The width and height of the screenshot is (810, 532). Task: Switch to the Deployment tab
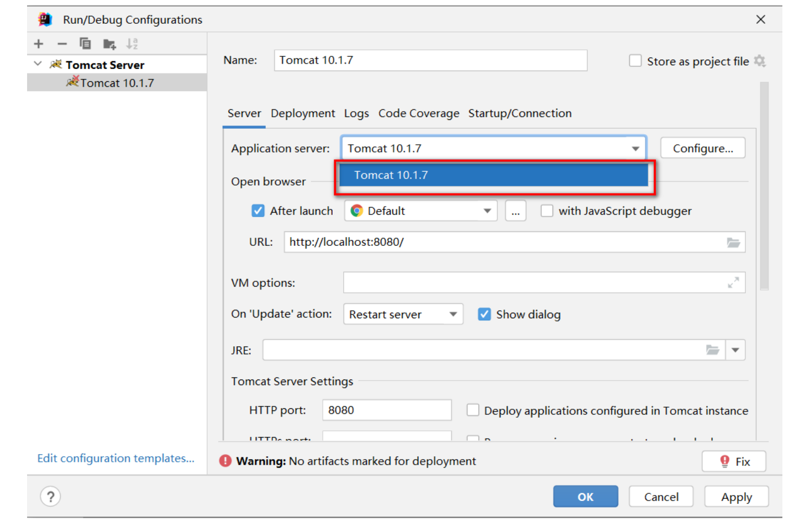click(x=303, y=114)
